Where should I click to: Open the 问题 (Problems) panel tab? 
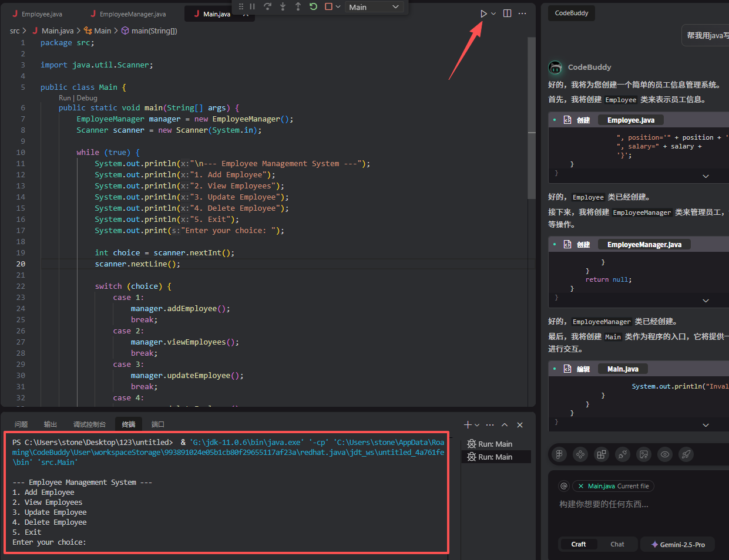pyautogui.click(x=21, y=424)
